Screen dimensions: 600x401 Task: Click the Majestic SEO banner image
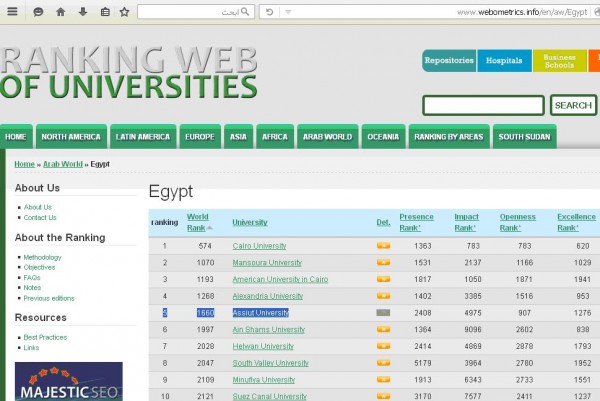69,382
